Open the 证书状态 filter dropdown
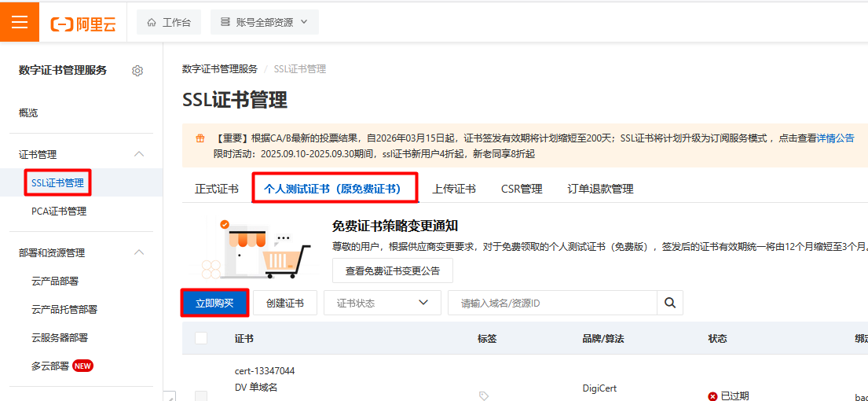The width and height of the screenshot is (868, 401). point(382,303)
